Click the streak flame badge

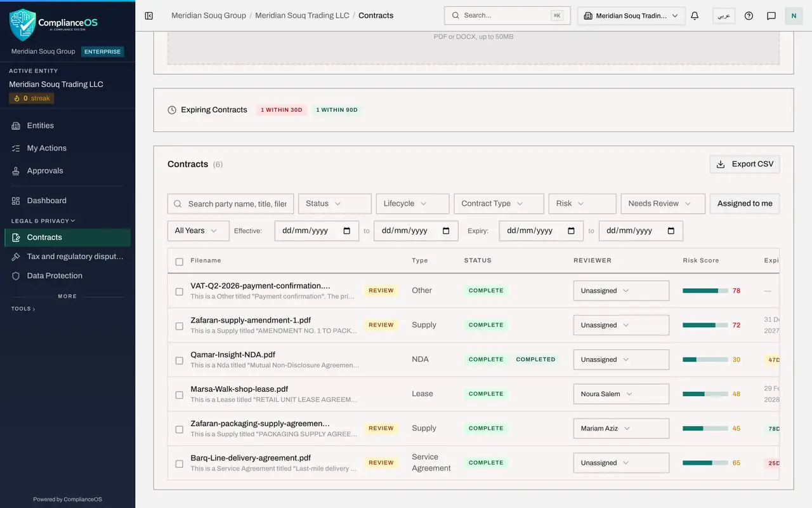31,98
